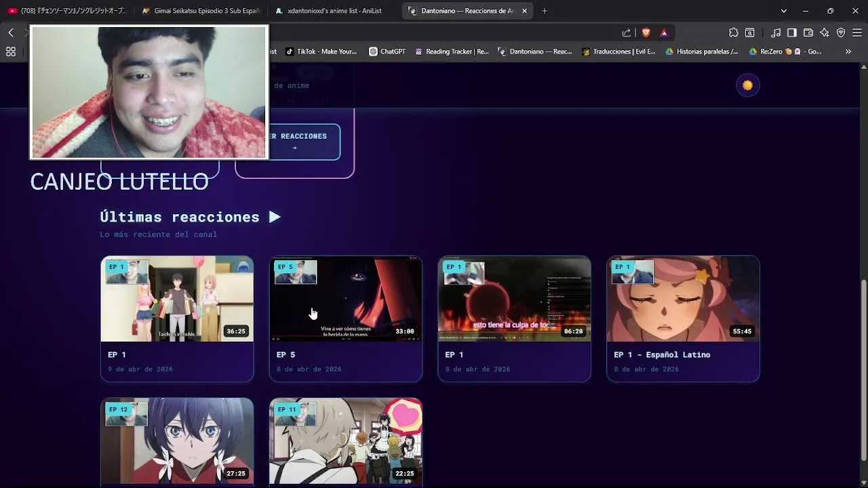Open Brave Rewards triangle icon
Image resolution: width=868 pixels, height=488 pixels.
click(664, 33)
